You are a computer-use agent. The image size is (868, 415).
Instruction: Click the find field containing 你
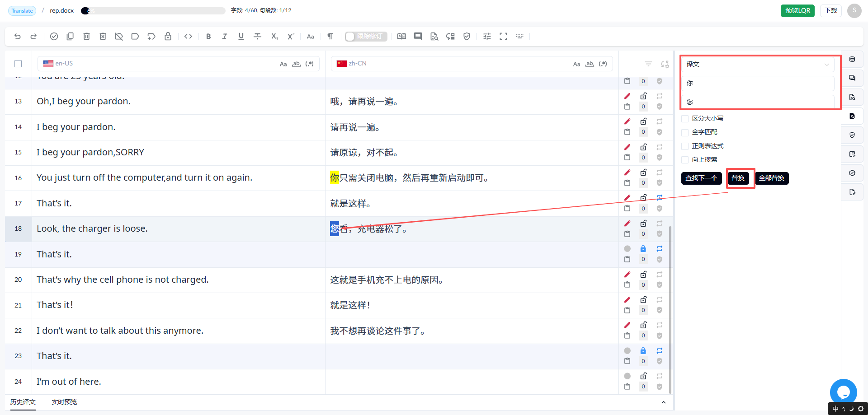(x=758, y=83)
